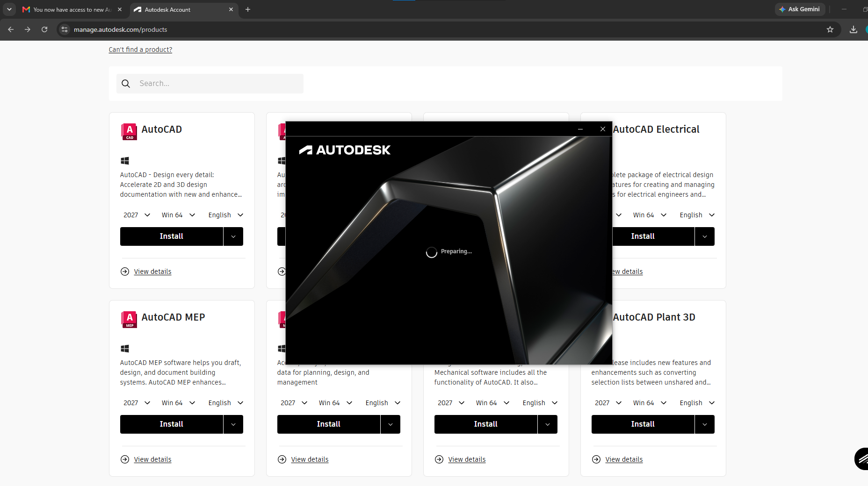Click the Search products input field
This screenshot has height=486, width=868.
(x=210, y=84)
